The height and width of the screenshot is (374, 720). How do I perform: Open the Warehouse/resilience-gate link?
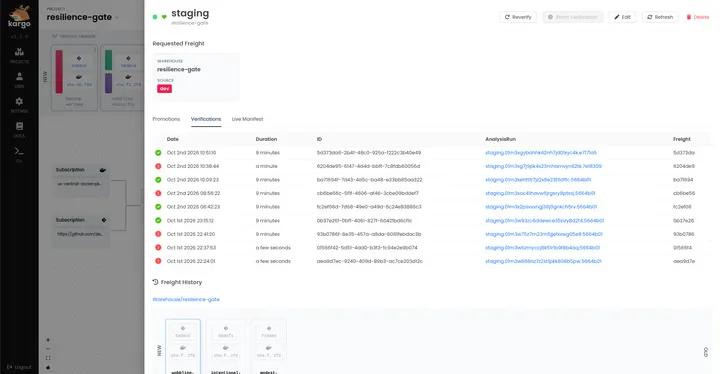point(186,299)
